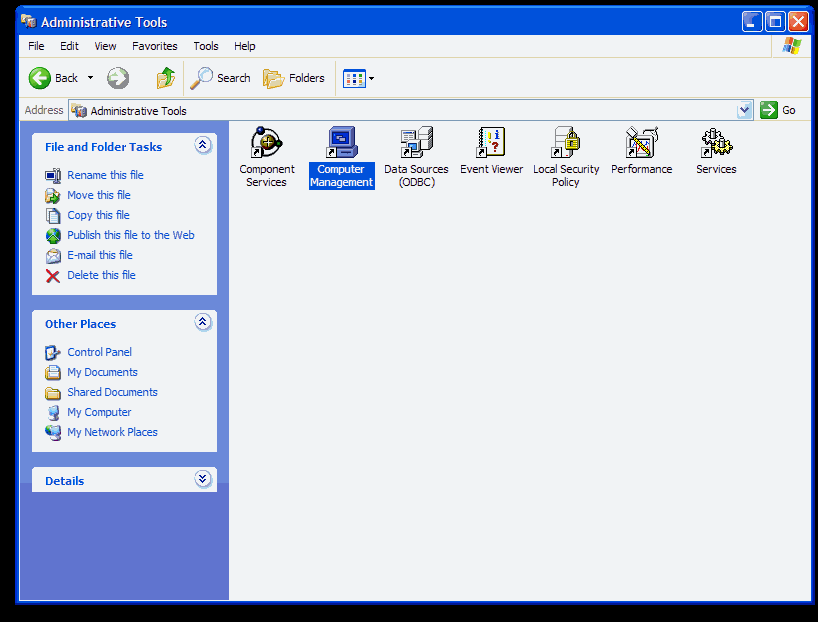This screenshot has width=818, height=622.
Task: Click the Windows flag logo
Action: pos(792,46)
